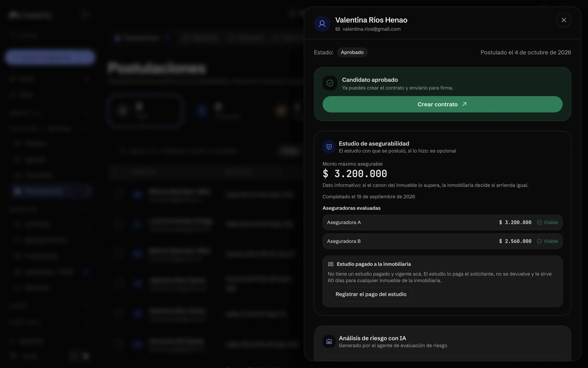Screen dimensions: 588x368
Task: Click the robot icon next to Análisis de riesgo
Action: tap(329, 342)
